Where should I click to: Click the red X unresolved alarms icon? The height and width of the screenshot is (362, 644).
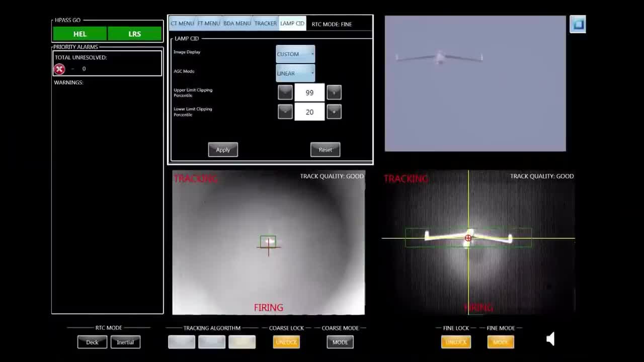[59, 69]
